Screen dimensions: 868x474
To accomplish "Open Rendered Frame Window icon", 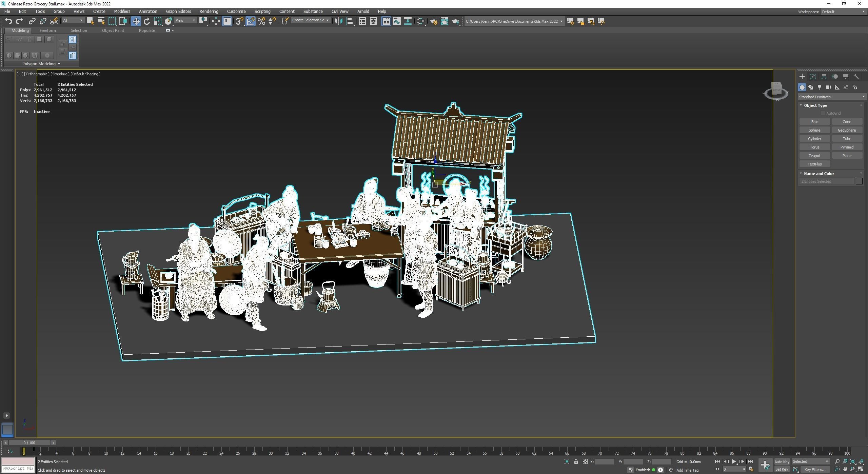I will (444, 21).
